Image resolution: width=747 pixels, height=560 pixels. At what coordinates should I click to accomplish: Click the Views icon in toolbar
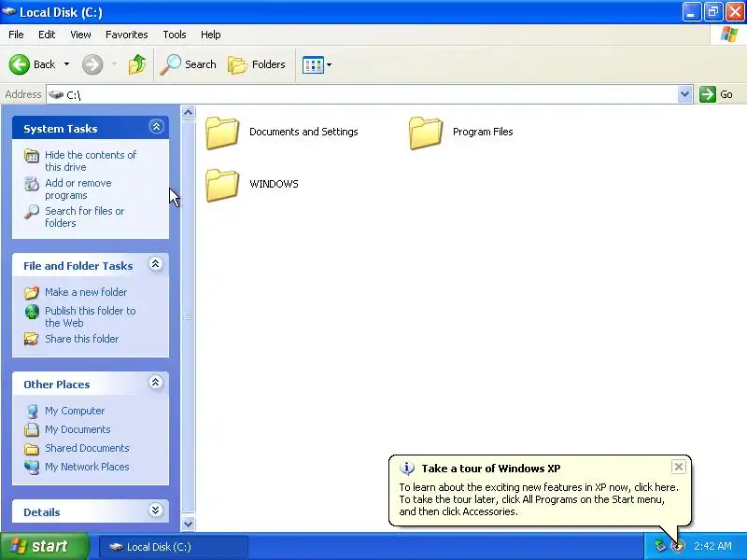pyautogui.click(x=313, y=64)
